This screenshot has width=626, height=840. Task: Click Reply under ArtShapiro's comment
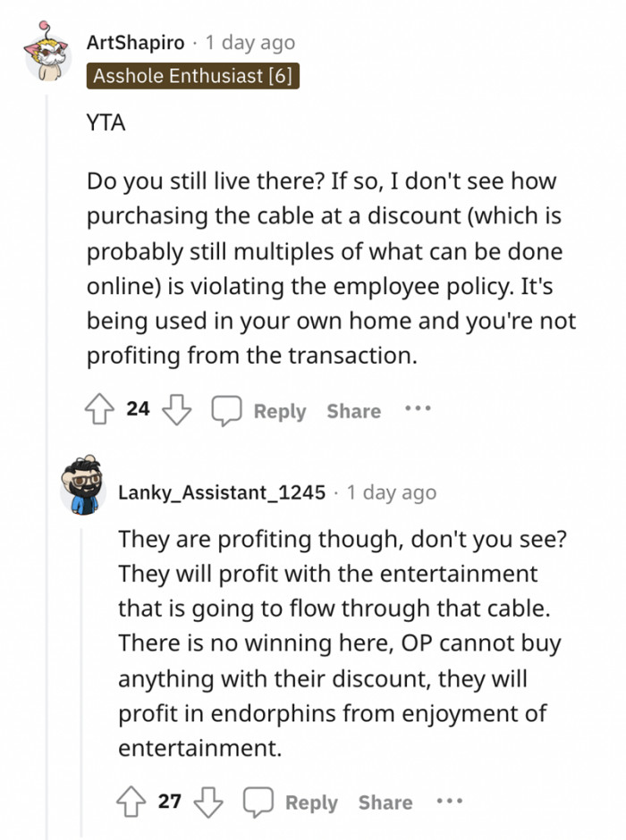coord(280,411)
